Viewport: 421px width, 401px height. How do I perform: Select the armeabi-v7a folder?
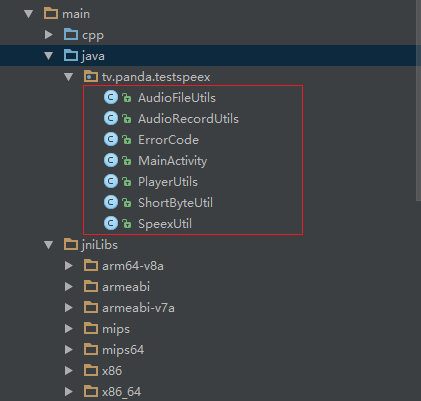138,308
